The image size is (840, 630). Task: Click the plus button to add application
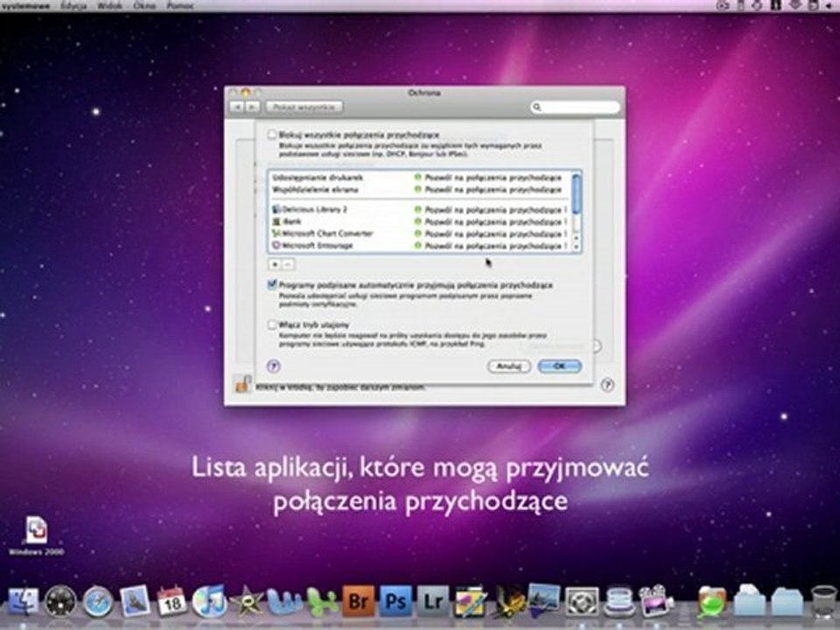(275, 264)
